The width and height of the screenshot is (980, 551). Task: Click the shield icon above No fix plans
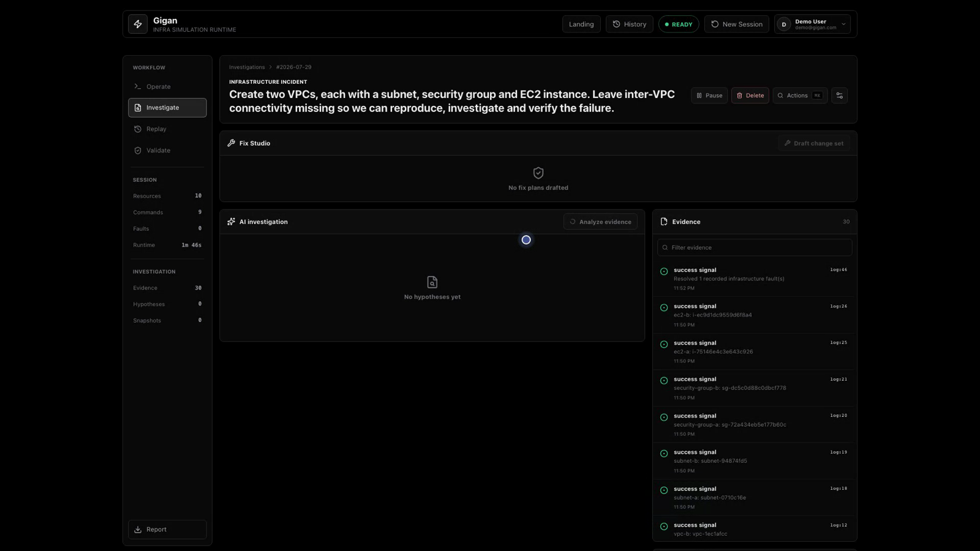click(538, 173)
